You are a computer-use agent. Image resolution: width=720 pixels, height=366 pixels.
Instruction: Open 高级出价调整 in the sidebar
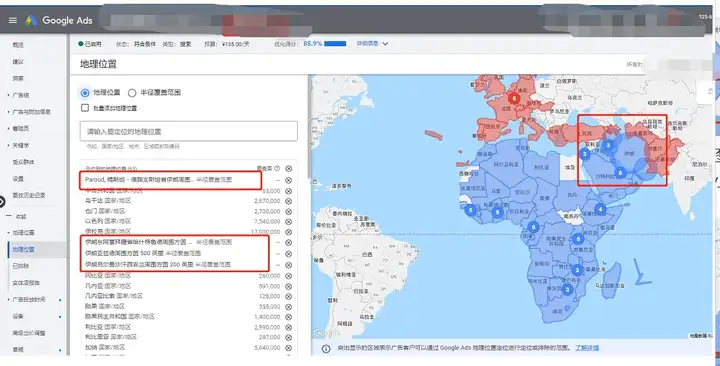coord(29,333)
